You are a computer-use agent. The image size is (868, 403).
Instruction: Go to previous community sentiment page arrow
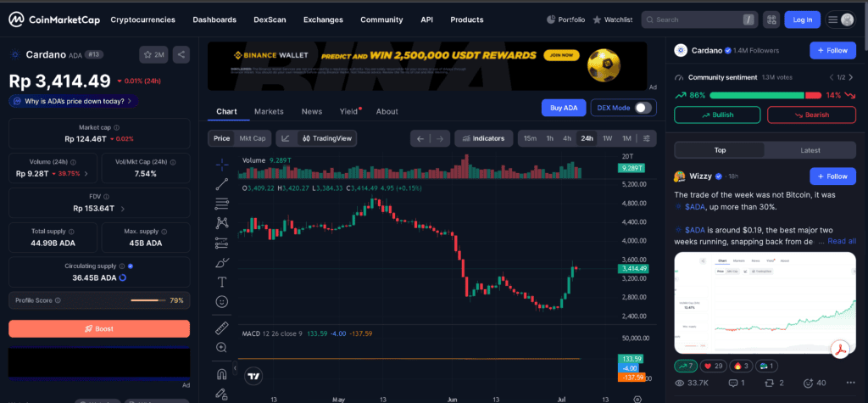(x=831, y=77)
